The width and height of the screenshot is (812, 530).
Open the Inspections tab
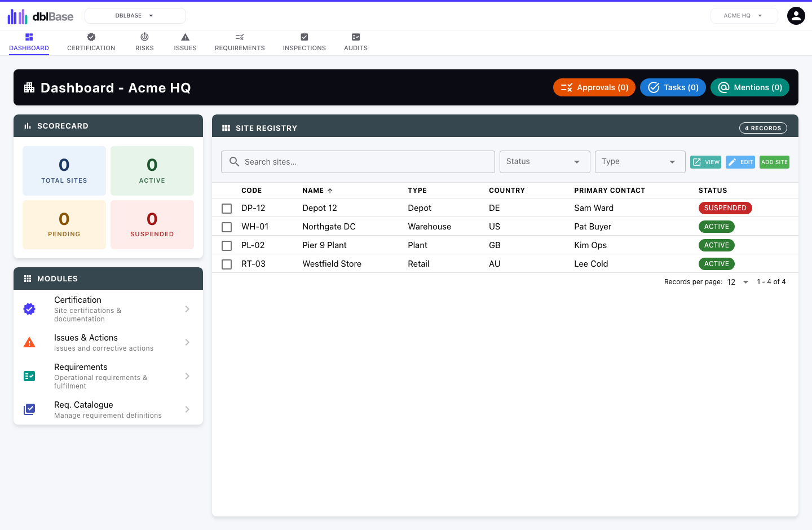(304, 43)
